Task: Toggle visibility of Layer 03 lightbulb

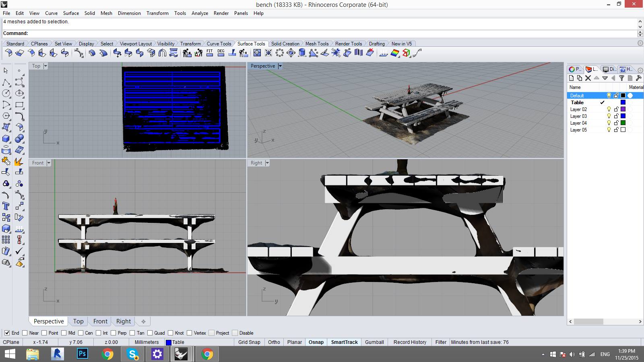Action: click(x=609, y=116)
